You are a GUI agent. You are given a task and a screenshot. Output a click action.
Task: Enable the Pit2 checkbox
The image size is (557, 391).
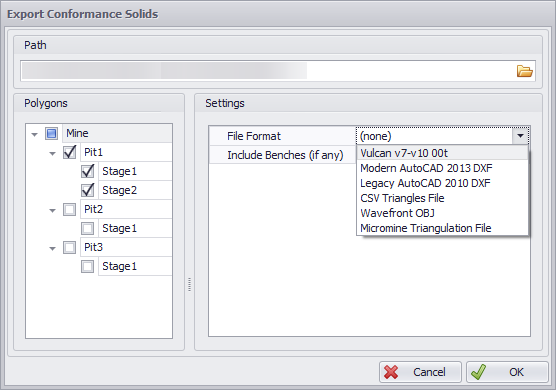click(69, 209)
